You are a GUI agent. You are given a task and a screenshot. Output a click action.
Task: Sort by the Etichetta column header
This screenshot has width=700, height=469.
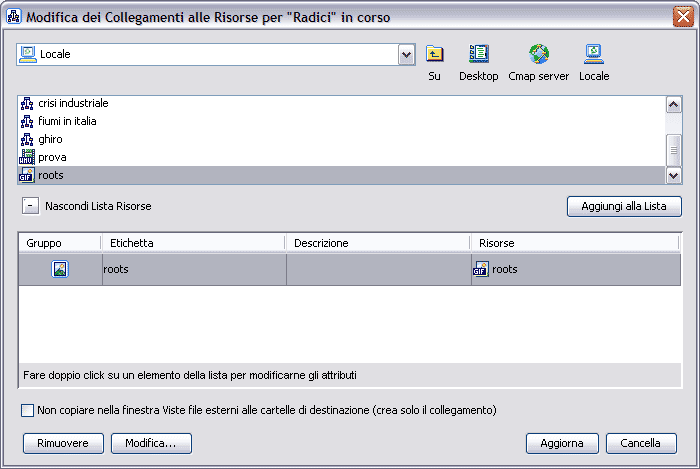point(193,243)
